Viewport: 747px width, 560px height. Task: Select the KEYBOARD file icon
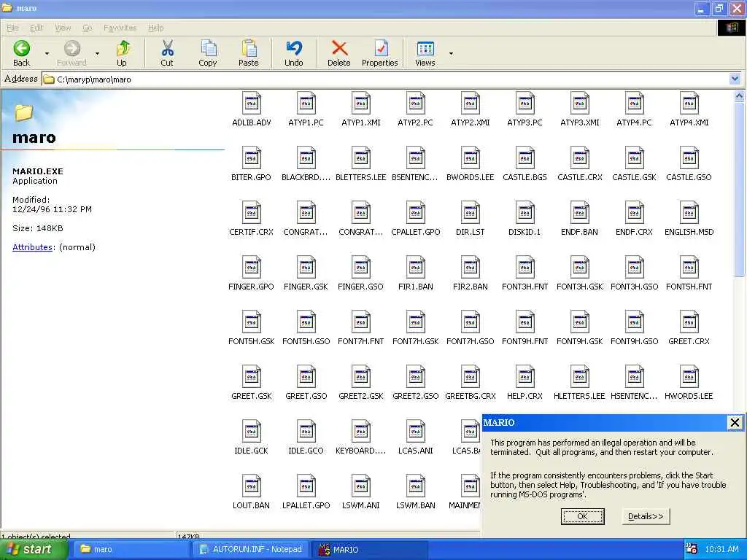[360, 432]
